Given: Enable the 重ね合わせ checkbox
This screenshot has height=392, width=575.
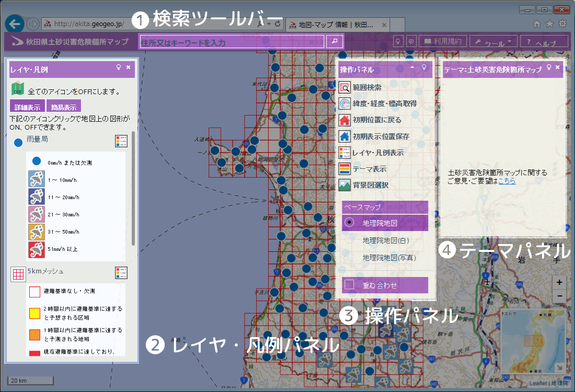Looking at the screenshot, I should tap(350, 285).
